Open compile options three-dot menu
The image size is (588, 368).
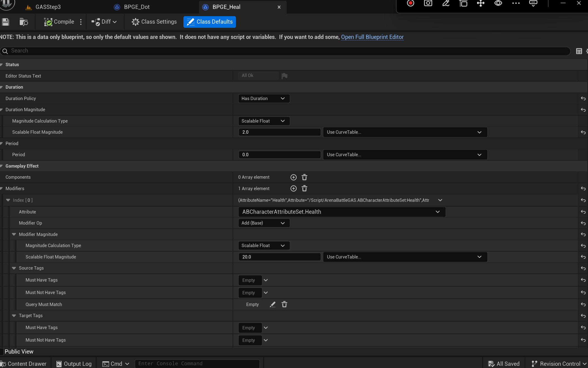(81, 22)
